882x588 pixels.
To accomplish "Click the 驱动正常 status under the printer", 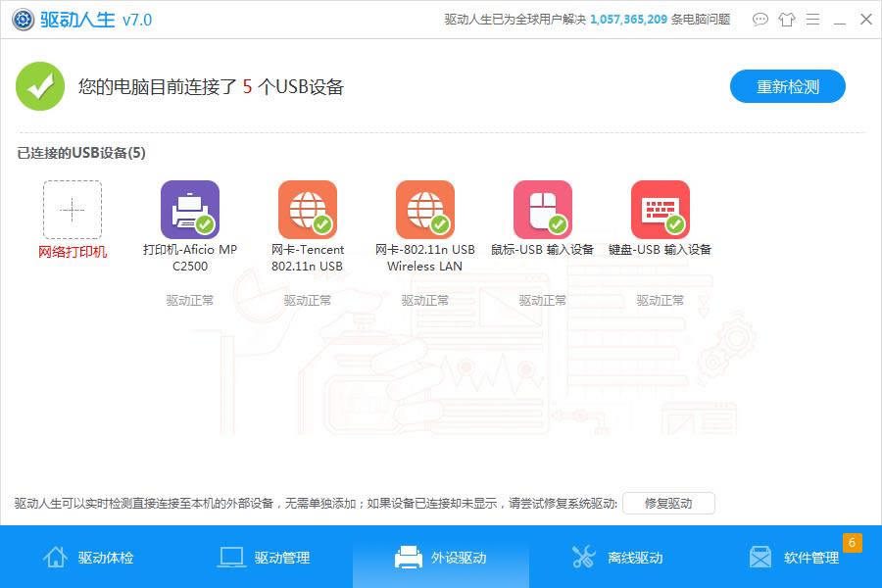I will (190, 301).
